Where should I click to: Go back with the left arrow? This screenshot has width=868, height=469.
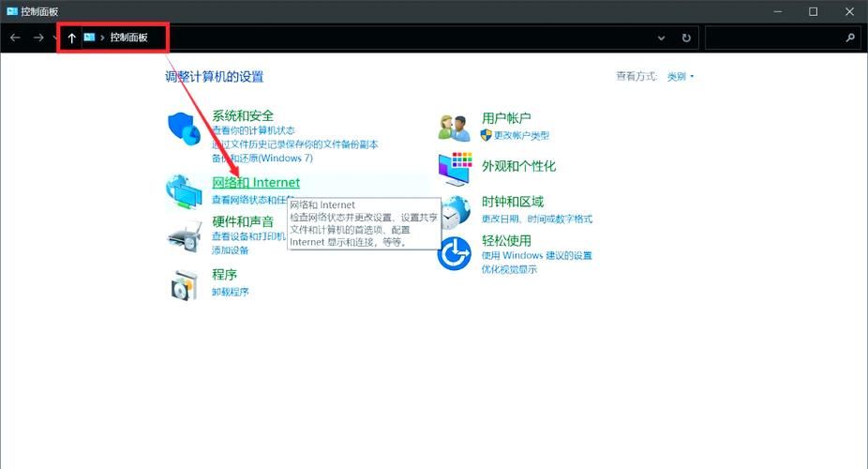tap(16, 38)
